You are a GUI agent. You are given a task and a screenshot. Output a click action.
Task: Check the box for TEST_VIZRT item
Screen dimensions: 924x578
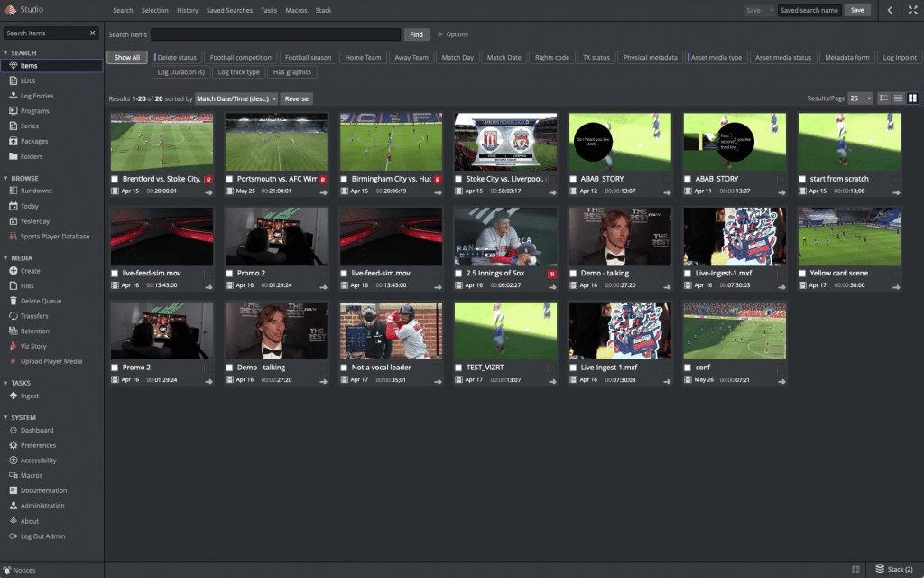[x=458, y=368]
